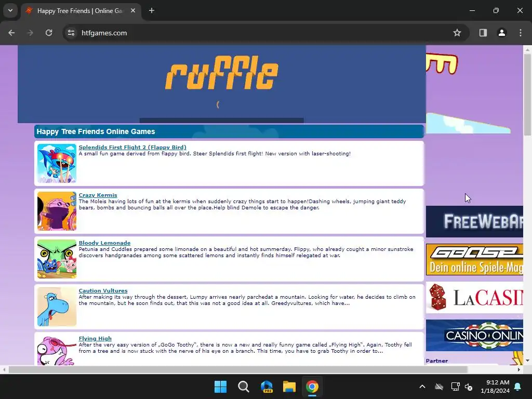Click the LaCasino dice banner
532x399 pixels.
point(474,298)
